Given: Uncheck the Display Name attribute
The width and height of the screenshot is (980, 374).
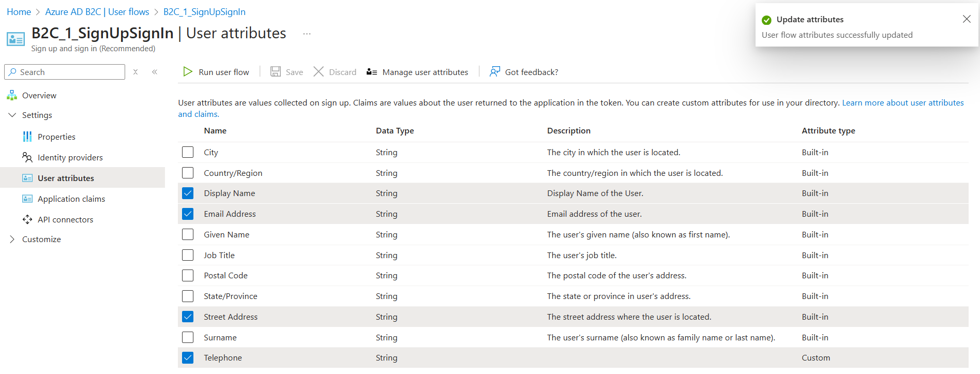Looking at the screenshot, I should (188, 193).
